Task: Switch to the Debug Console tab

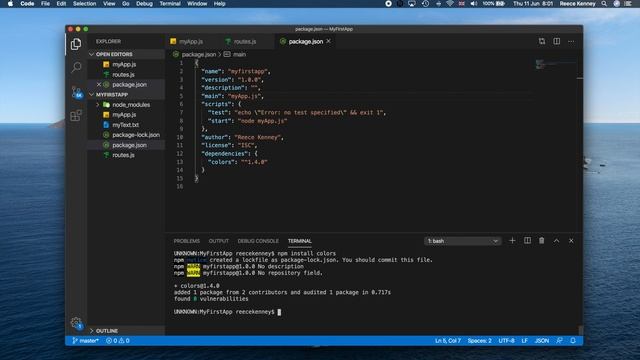Action: pyautogui.click(x=258, y=241)
